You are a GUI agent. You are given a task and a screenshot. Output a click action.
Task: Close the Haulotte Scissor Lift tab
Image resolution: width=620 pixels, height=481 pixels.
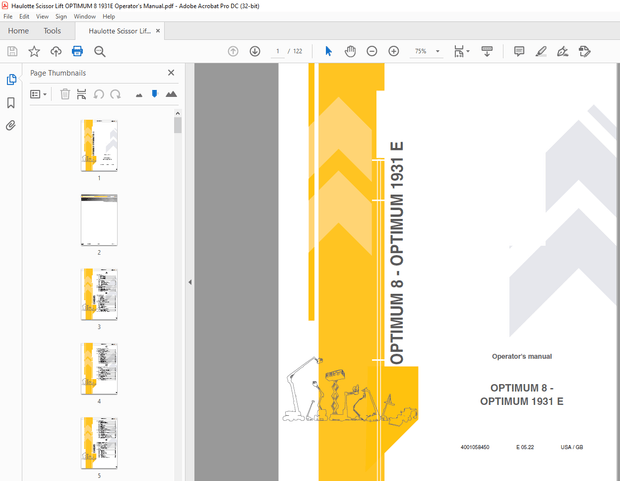[x=158, y=30]
